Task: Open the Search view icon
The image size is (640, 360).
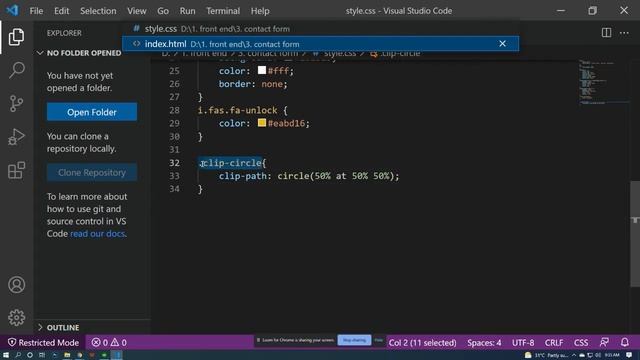Action: point(16,70)
